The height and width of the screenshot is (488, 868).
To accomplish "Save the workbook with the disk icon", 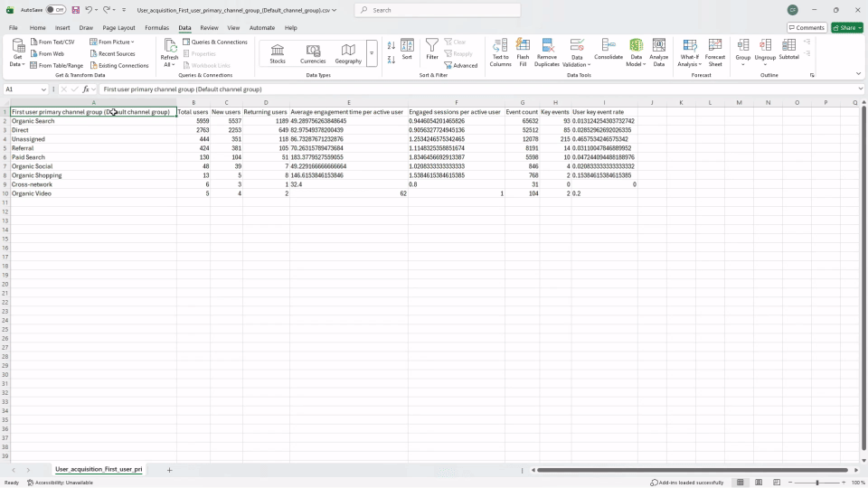I will tap(76, 10).
